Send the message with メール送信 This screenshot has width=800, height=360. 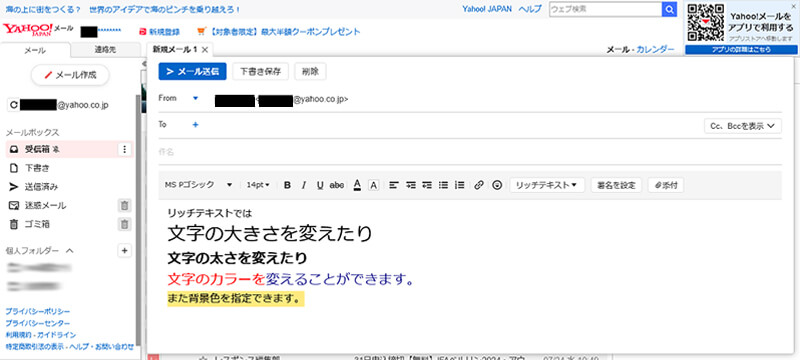coord(192,71)
